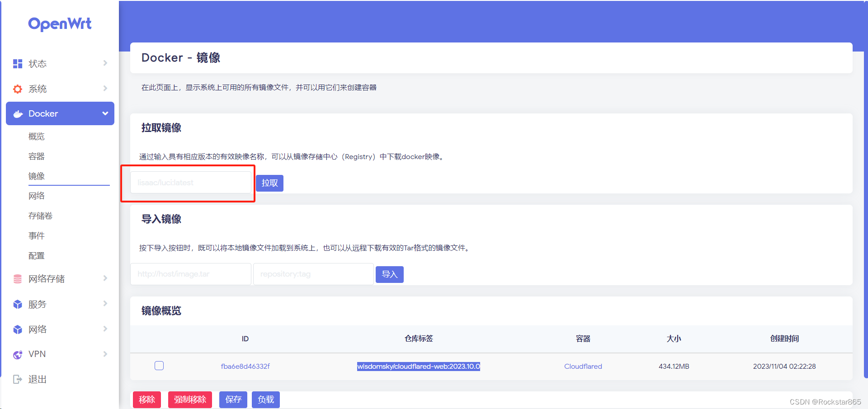Click the OpenWrt logo

59,24
